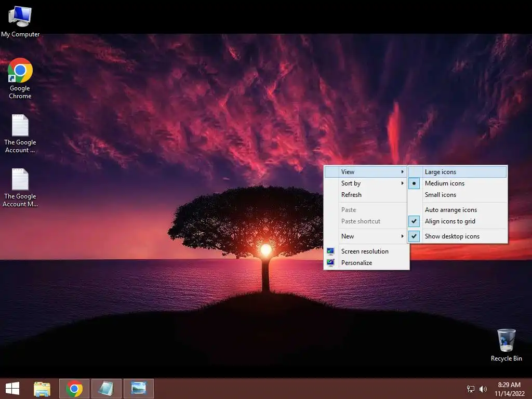Choose Refresh in the context menu
The width and height of the screenshot is (532, 399).
(x=366, y=195)
